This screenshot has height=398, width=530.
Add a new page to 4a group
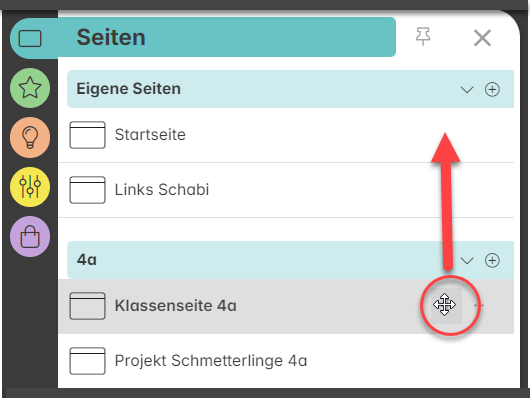pos(492,260)
